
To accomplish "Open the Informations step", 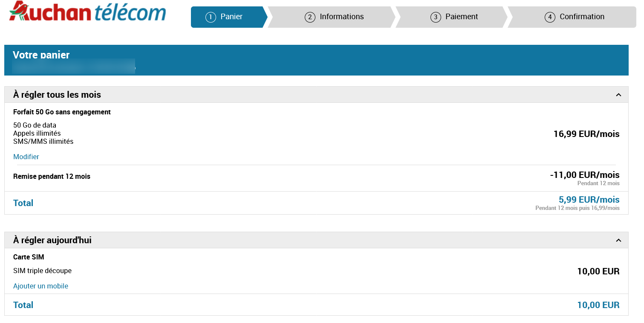I will [335, 17].
